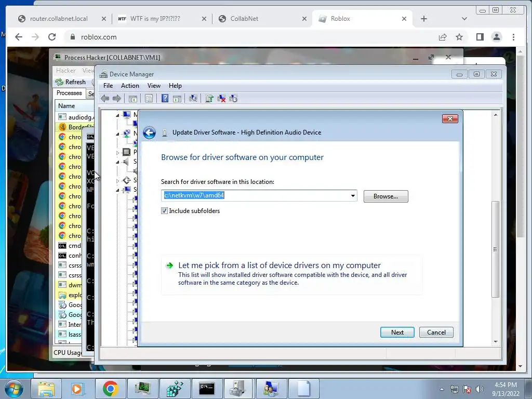Open the Action menu in Device Manager
This screenshot has width=532, height=399.
130,86
